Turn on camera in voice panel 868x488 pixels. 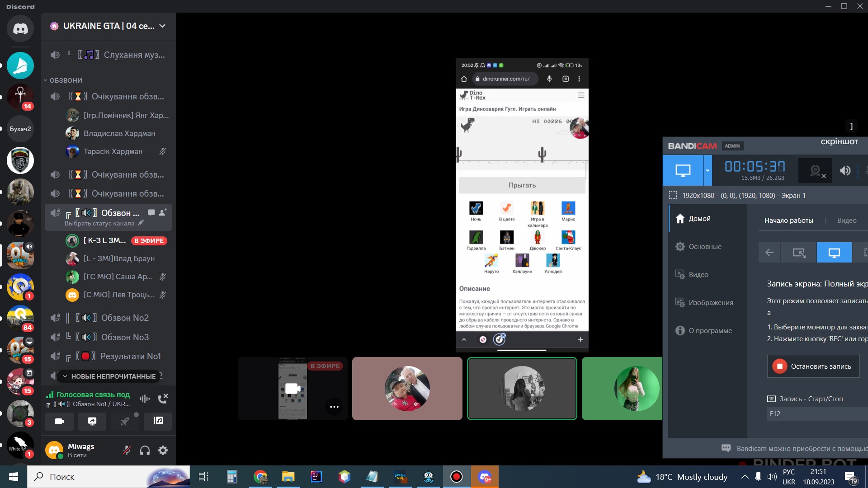pyautogui.click(x=59, y=421)
